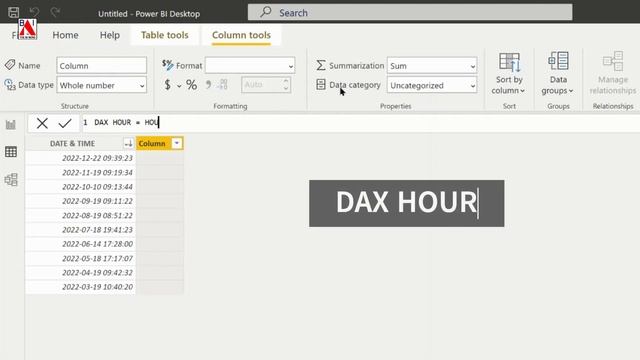Toggle thousands separator comma icon

[208, 84]
